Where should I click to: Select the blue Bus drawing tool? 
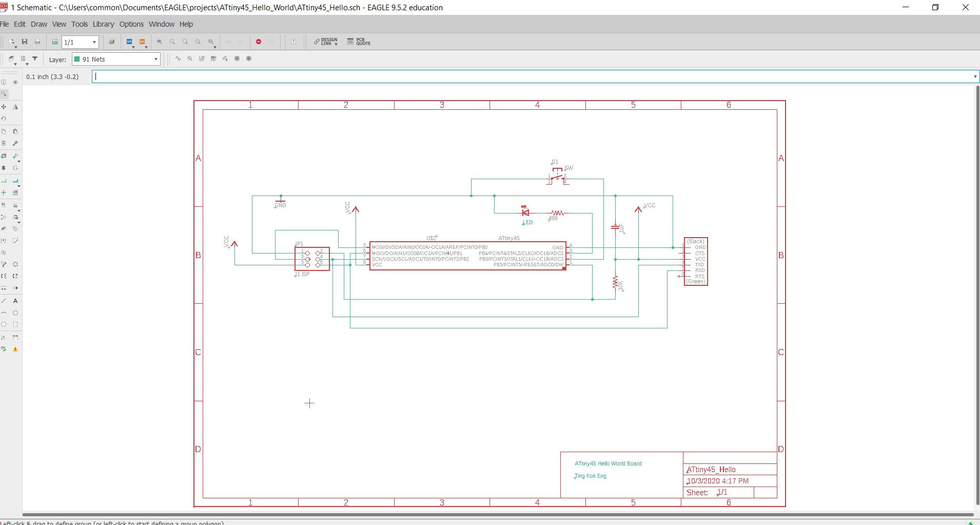coord(15,181)
